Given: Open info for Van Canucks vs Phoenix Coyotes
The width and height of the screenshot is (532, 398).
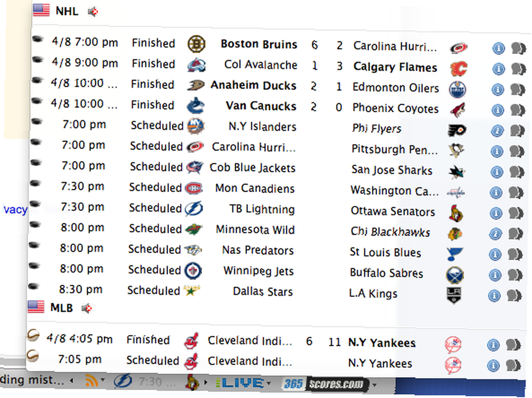Looking at the screenshot, I should click(x=498, y=110).
